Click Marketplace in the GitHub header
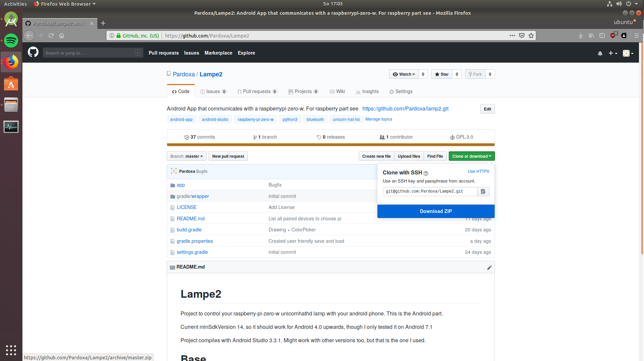This screenshot has width=644, height=361. click(218, 53)
